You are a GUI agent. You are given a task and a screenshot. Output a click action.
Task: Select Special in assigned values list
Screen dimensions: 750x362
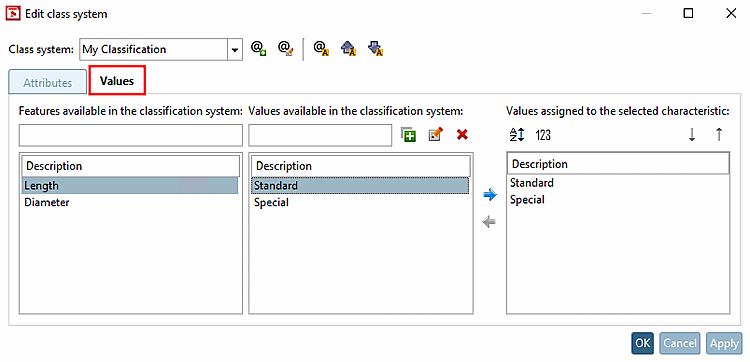pos(618,199)
